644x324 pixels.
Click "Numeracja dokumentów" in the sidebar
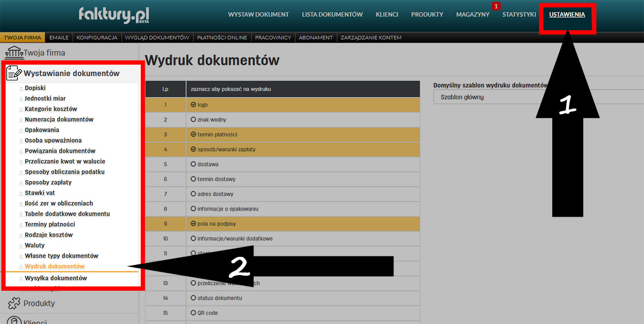59,119
